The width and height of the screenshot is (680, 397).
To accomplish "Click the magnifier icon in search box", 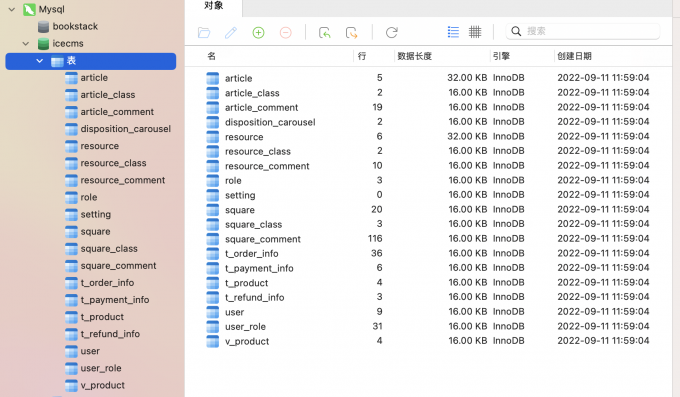I will tap(516, 31).
